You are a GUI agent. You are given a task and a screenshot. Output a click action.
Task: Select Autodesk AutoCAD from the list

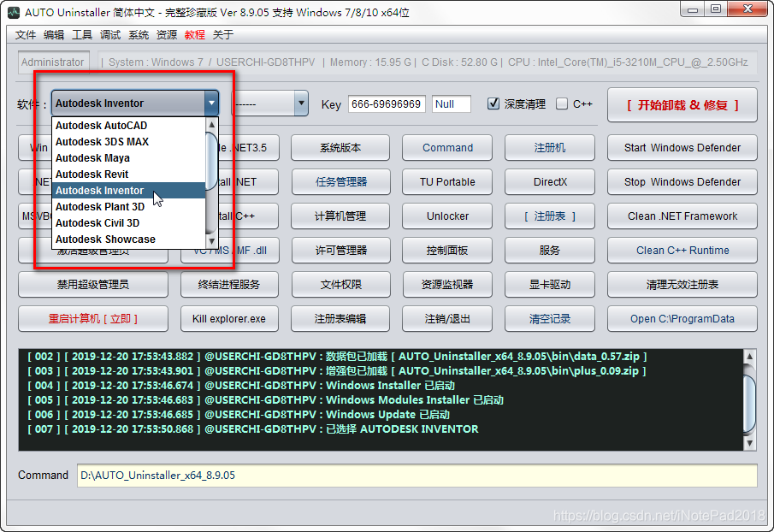[128, 126]
